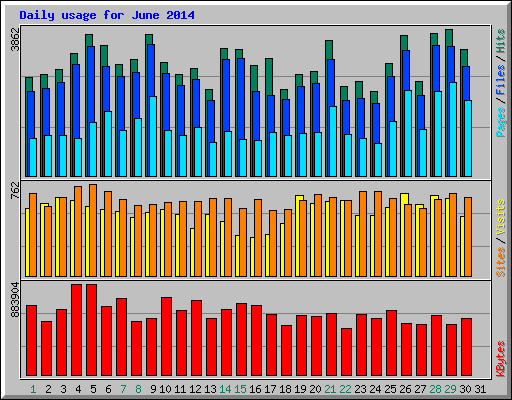The height and width of the screenshot is (400, 512).
Task: Click day 28 on the date axis
Action: click(435, 389)
